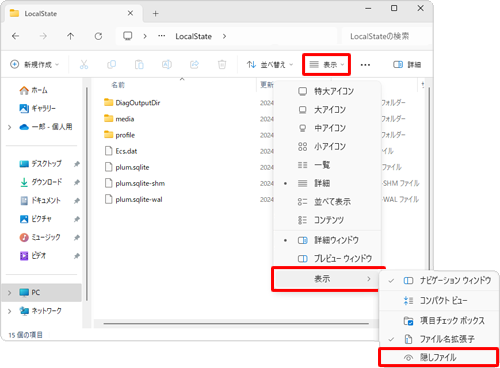Open the 表示 view dropdown in toolbar
The image size is (500, 368).
click(326, 64)
